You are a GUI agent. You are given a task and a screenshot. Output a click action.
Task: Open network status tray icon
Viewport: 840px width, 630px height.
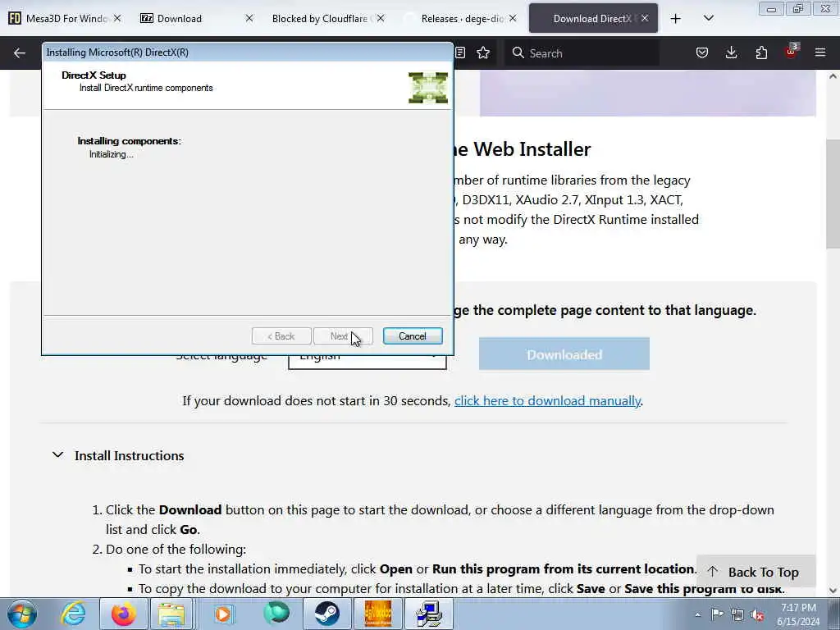pos(737,614)
